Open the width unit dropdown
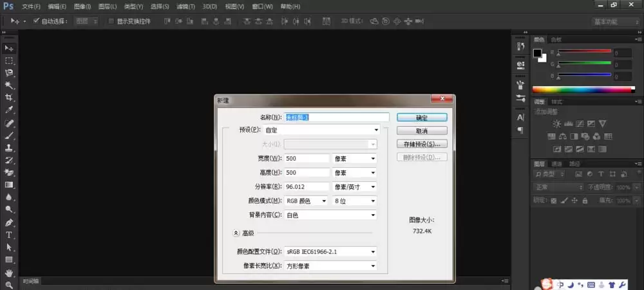Viewport: 644px width, 290px height. pyautogui.click(x=354, y=158)
